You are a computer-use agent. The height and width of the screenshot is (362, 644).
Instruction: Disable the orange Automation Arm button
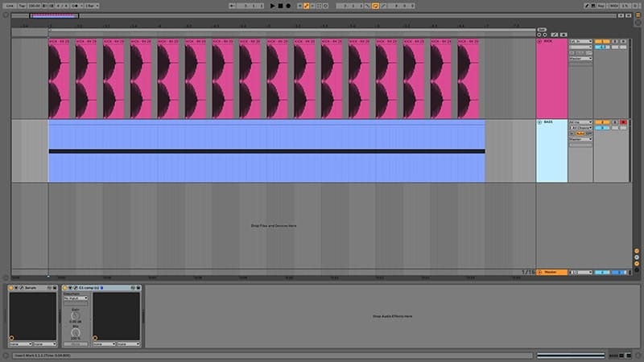pos(306,6)
